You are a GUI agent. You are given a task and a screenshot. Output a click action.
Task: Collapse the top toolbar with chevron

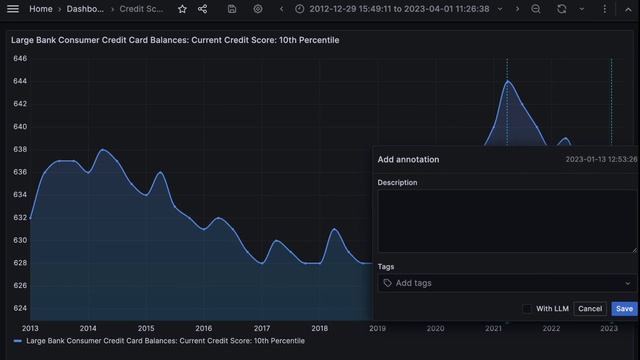click(x=628, y=9)
